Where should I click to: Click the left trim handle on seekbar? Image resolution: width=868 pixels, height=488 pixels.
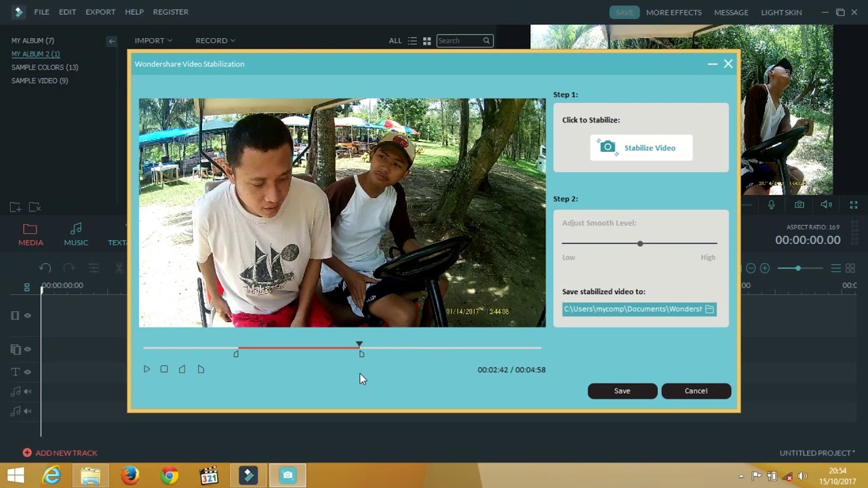(236, 354)
